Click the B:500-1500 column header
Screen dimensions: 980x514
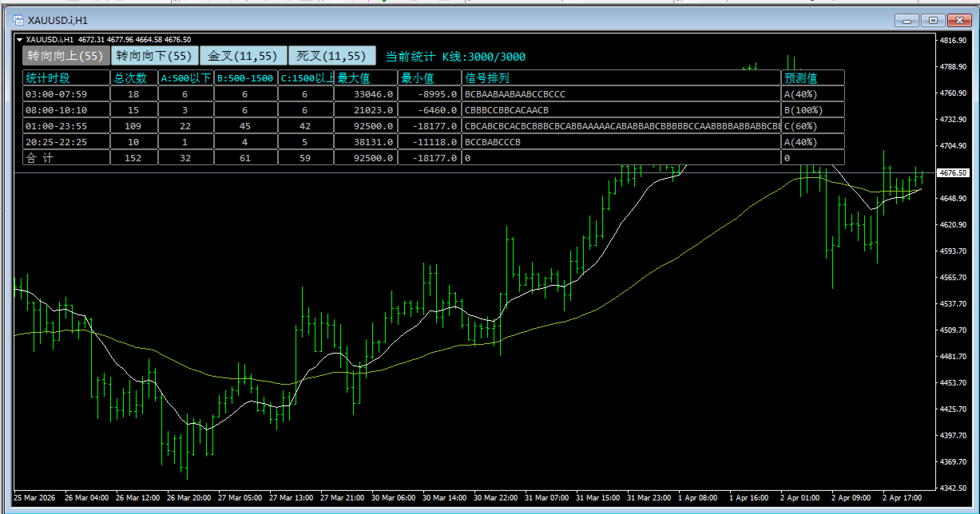click(245, 78)
